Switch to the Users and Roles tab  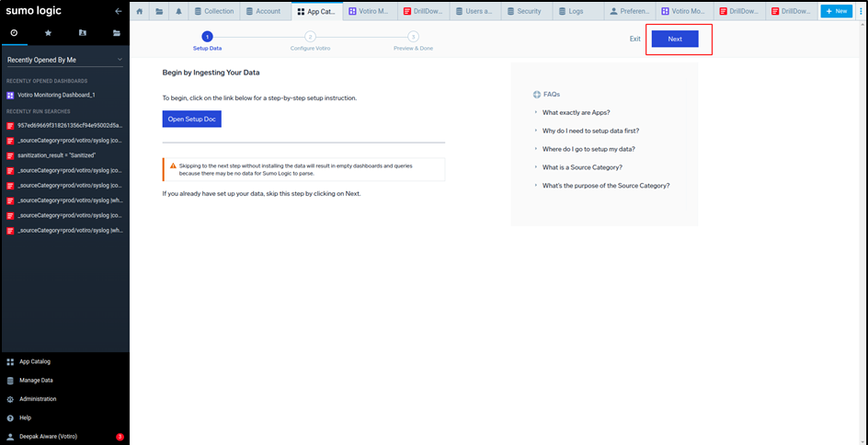click(475, 11)
